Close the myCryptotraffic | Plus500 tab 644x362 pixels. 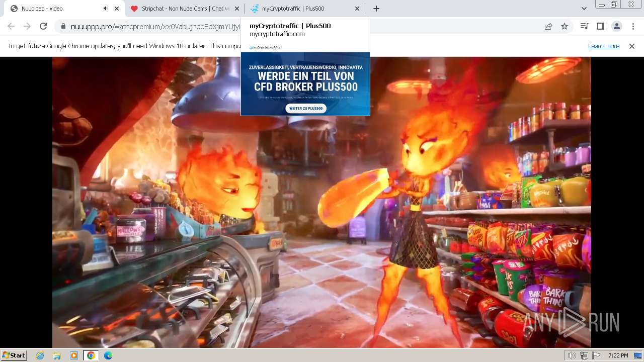[357, 9]
